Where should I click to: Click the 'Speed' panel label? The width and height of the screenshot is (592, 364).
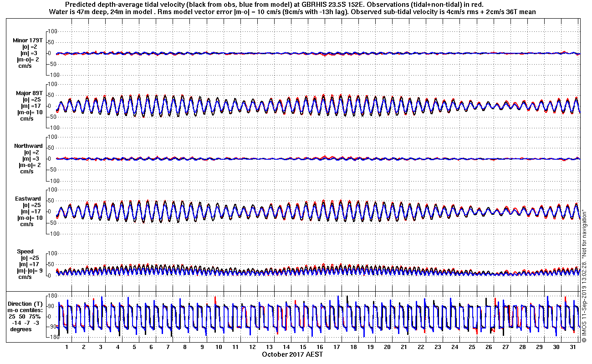[x=25, y=252]
